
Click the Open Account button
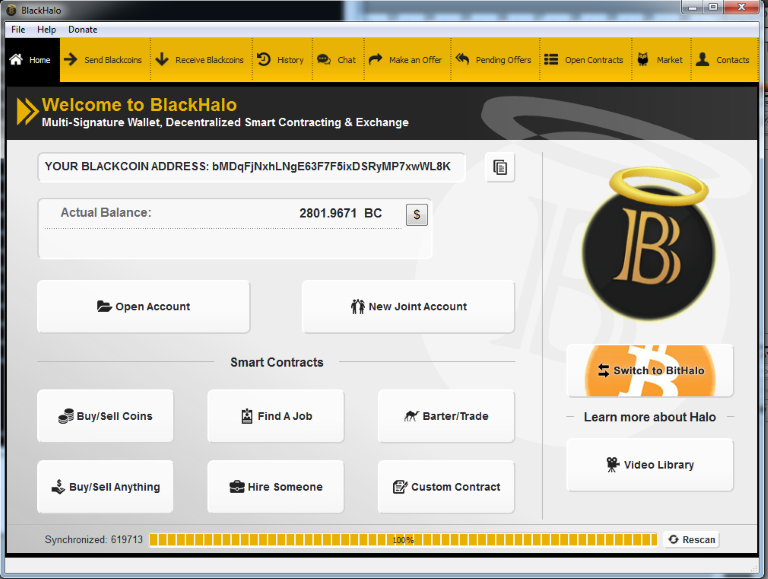tap(144, 307)
